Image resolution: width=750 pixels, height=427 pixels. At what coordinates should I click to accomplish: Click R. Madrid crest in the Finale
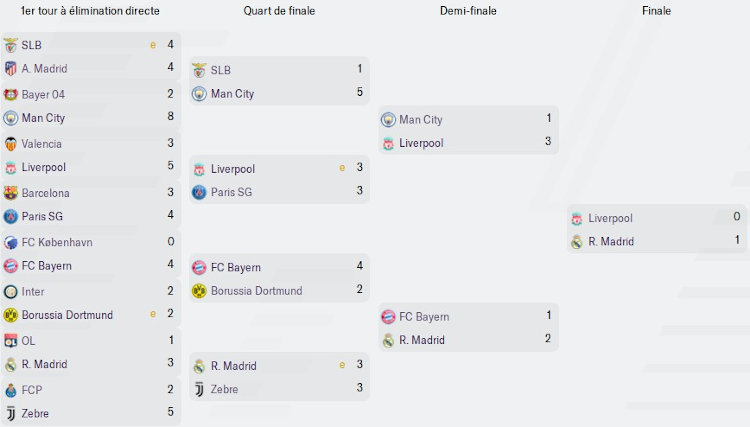point(577,242)
